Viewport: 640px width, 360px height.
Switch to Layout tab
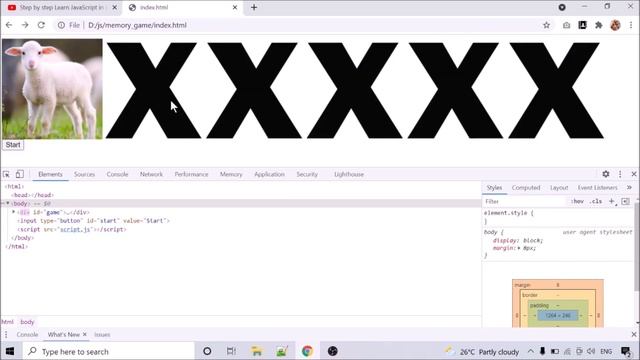pyautogui.click(x=559, y=188)
